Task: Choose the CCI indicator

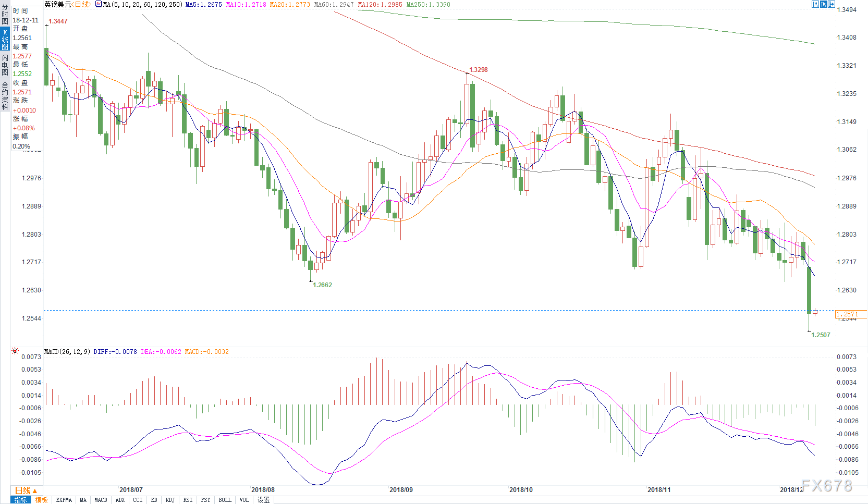Action: (138, 500)
